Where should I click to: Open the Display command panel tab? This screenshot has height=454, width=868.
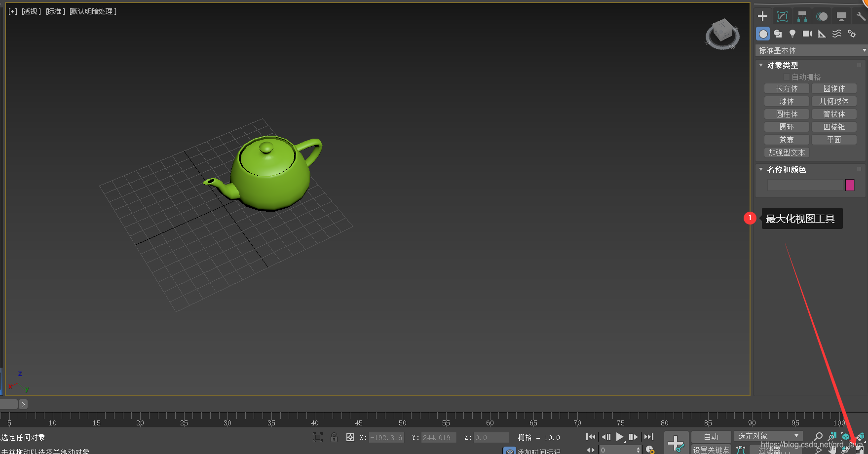pyautogui.click(x=841, y=16)
